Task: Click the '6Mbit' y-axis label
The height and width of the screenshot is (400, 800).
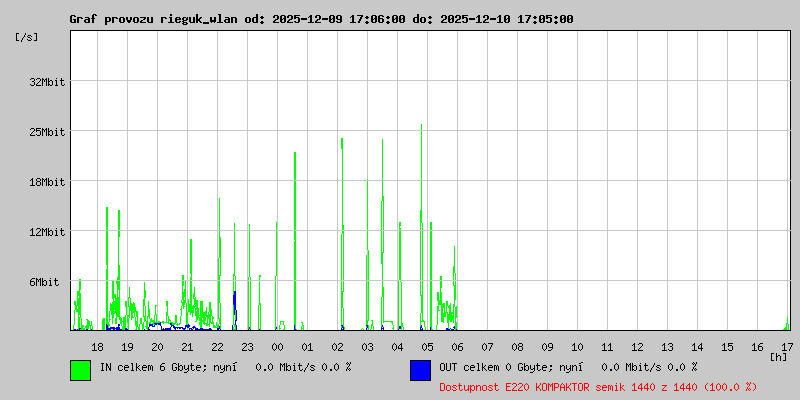Action: coord(44,282)
